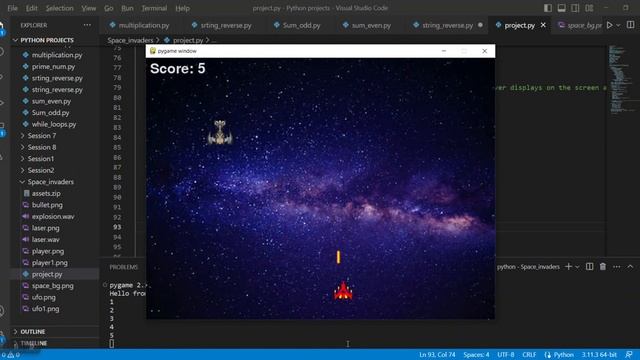Image resolution: width=640 pixels, height=360 pixels.
Task: Collapse the PYTHON PROJECTS section
Action: [47, 40]
